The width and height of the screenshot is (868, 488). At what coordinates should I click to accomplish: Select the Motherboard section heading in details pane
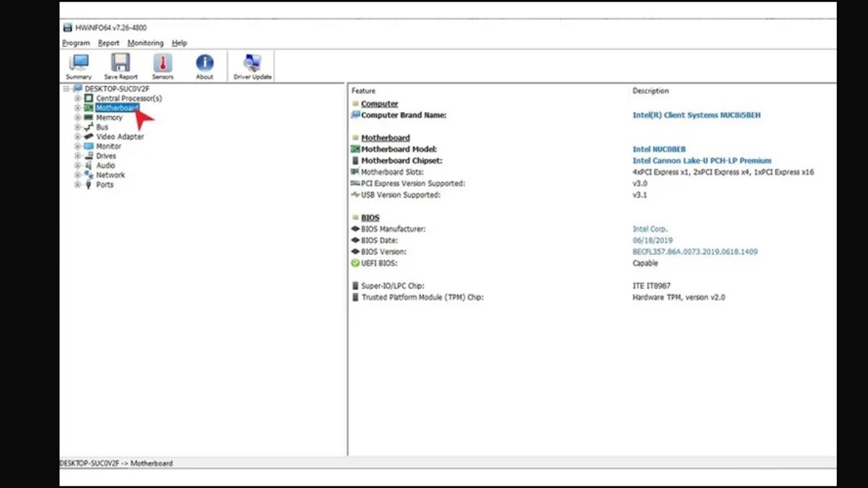pyautogui.click(x=386, y=138)
